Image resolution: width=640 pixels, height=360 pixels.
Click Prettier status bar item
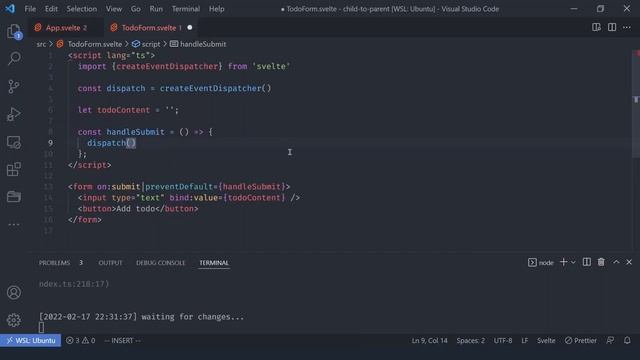click(580, 340)
